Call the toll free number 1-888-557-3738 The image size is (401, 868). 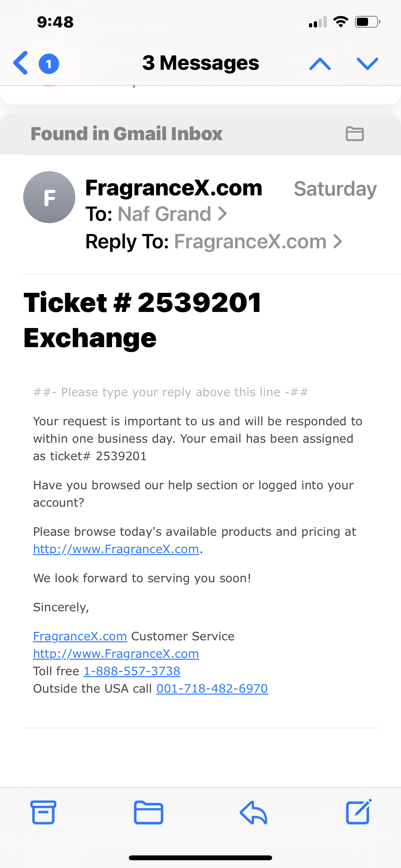click(131, 671)
